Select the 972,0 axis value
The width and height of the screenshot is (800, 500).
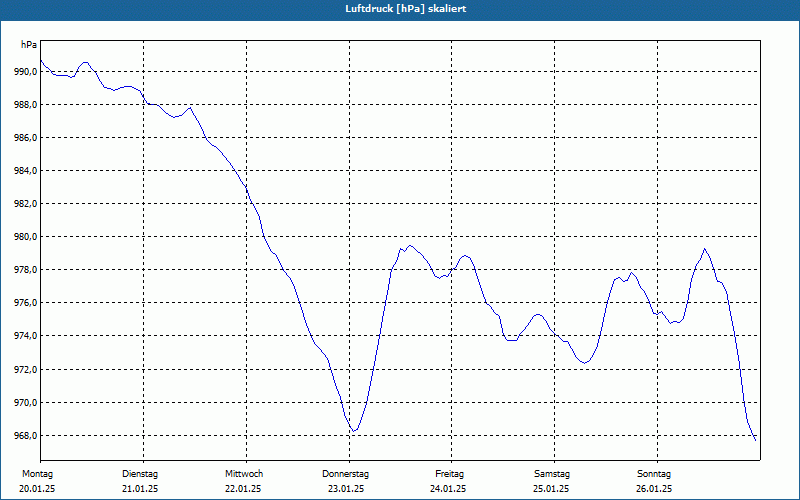click(x=26, y=369)
